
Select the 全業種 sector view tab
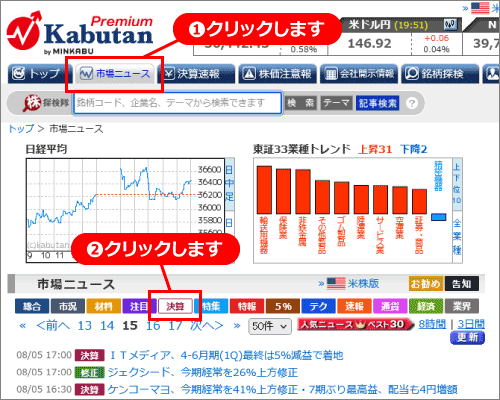[457, 237]
